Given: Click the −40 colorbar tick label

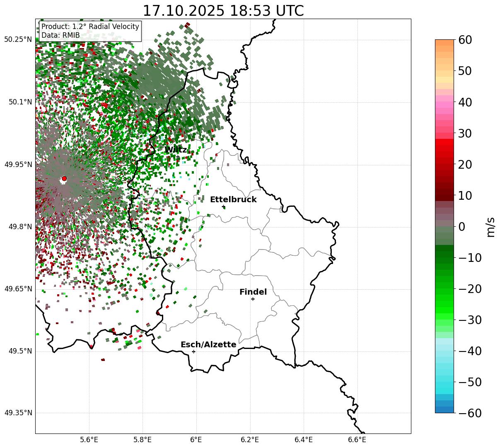Looking at the screenshot, I should click(x=470, y=351).
